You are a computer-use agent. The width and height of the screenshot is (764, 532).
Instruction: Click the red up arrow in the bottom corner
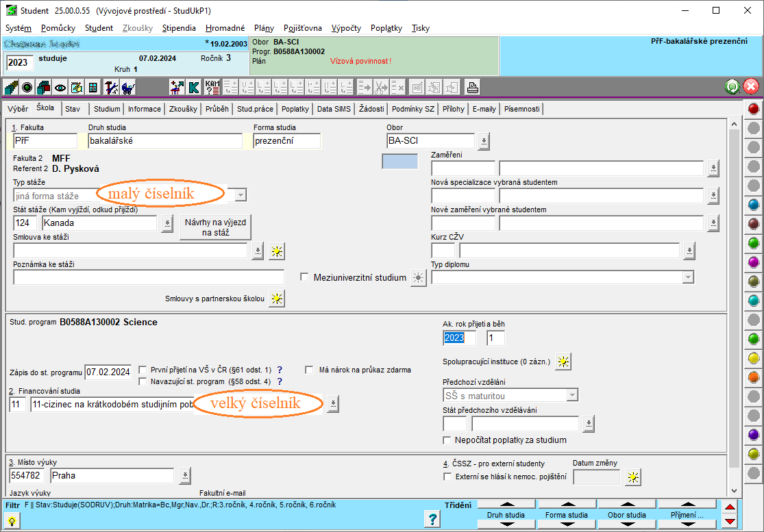(x=730, y=507)
